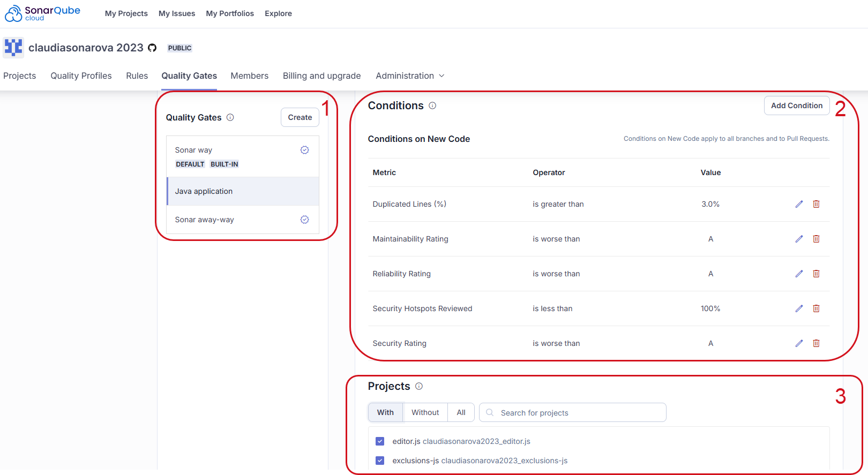
Task: Click the edit pencil for Duplicated Lines
Action: pyautogui.click(x=799, y=204)
